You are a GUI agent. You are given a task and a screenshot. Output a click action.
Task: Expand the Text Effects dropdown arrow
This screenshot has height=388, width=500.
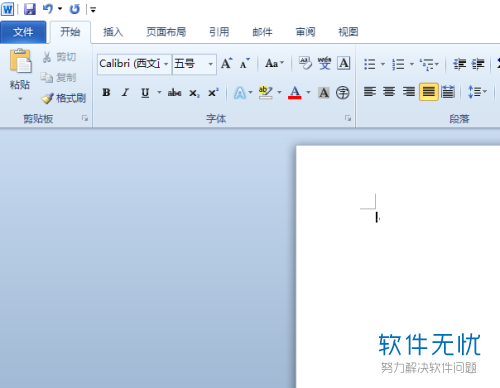[x=250, y=92]
